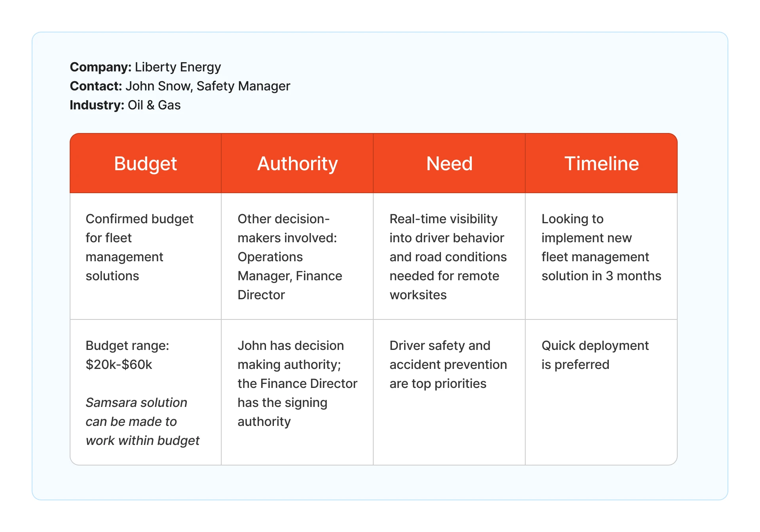Select the Need column header
This screenshot has width=760, height=532.
click(449, 163)
